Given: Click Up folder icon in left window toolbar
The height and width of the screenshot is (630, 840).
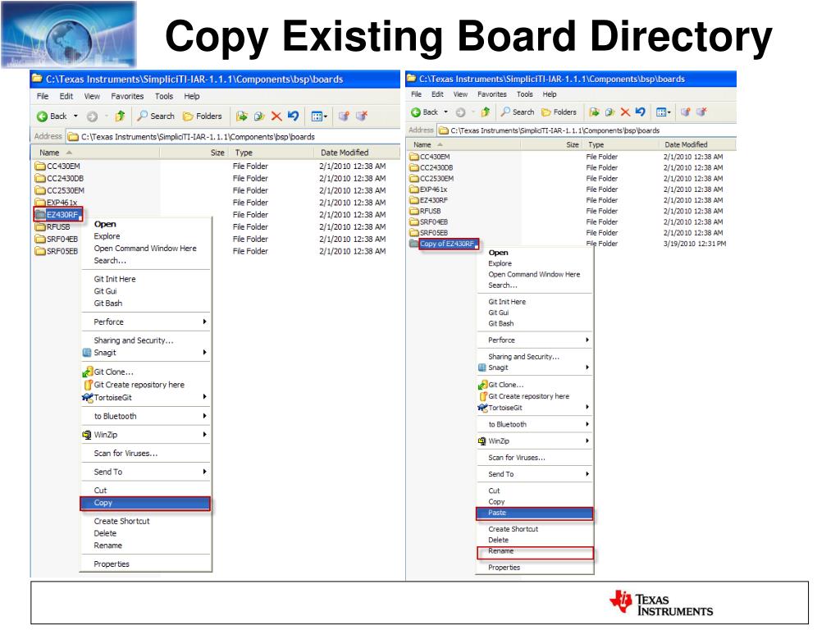Looking at the screenshot, I should pyautogui.click(x=120, y=116).
